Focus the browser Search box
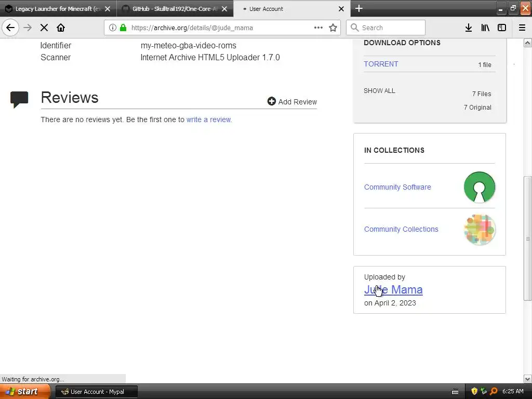This screenshot has width=532, height=399. click(385, 28)
